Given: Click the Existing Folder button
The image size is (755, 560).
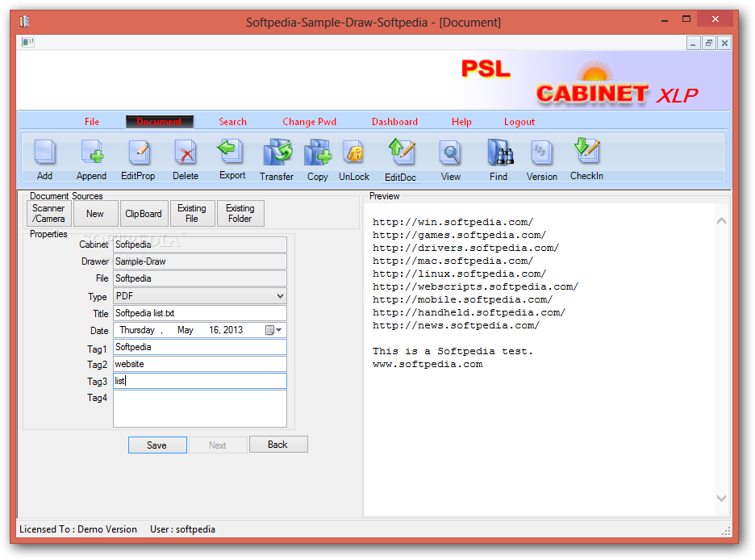Looking at the screenshot, I should (240, 213).
